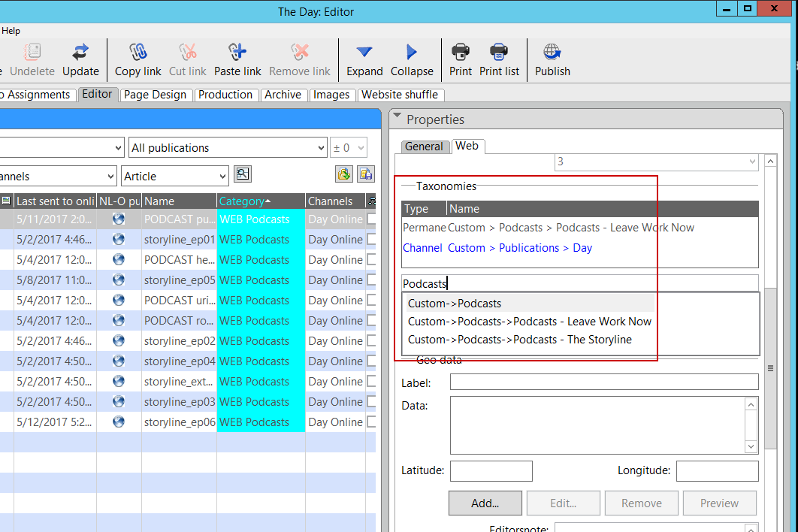Click the Expand arrow icon
The height and width of the screenshot is (532, 798).
click(x=364, y=52)
